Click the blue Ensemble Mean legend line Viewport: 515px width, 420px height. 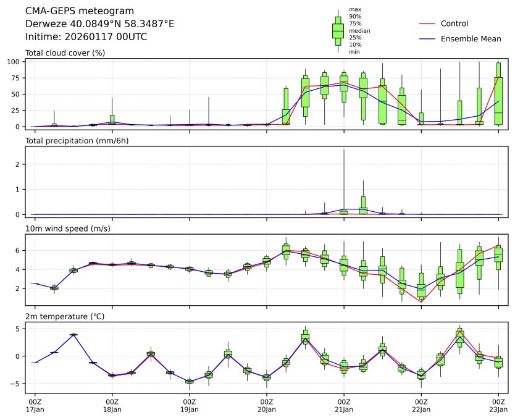tap(428, 39)
